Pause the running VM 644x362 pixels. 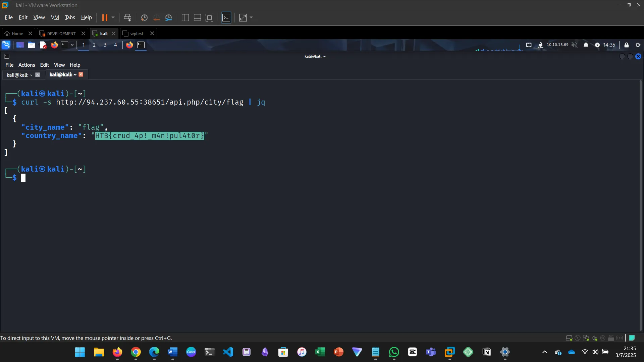(105, 17)
